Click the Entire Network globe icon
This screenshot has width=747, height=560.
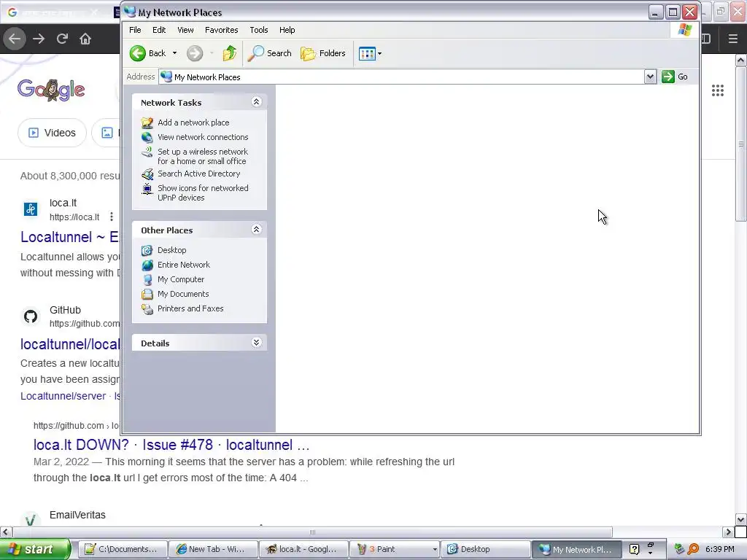pos(147,265)
